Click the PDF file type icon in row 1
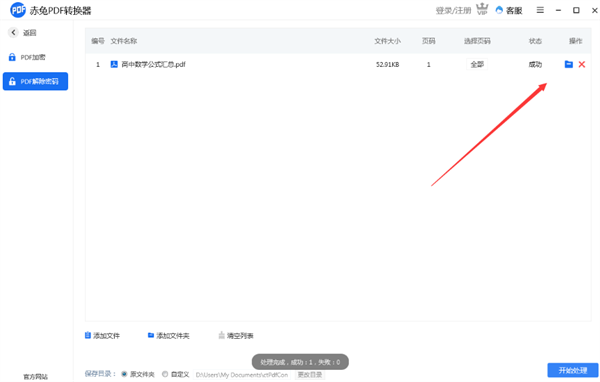Screen dimensions: 600x382 114,64
